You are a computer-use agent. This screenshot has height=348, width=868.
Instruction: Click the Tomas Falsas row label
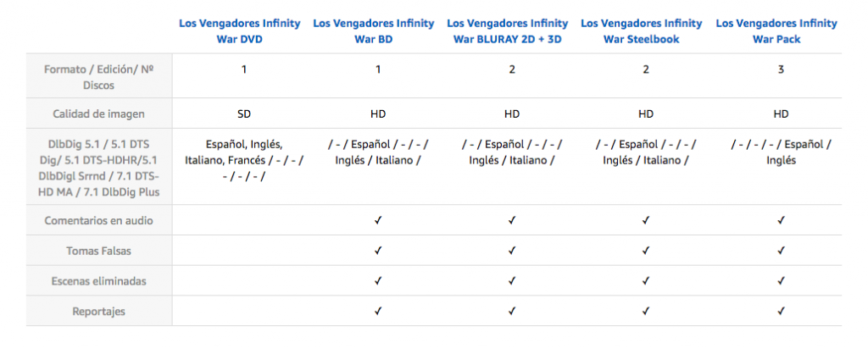point(98,251)
